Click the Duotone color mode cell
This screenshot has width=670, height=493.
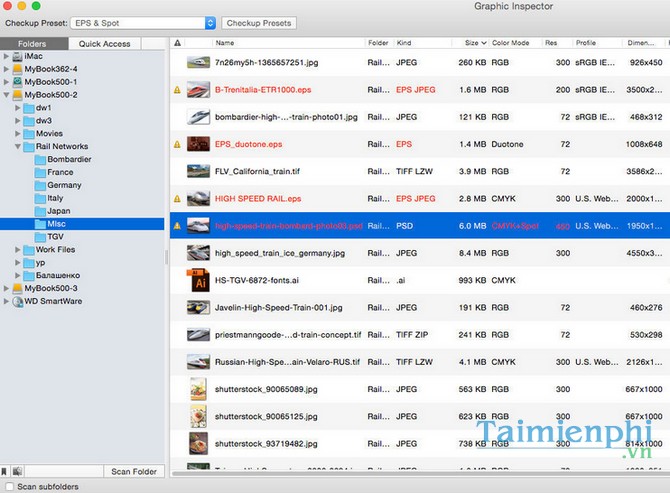pyautogui.click(x=507, y=144)
